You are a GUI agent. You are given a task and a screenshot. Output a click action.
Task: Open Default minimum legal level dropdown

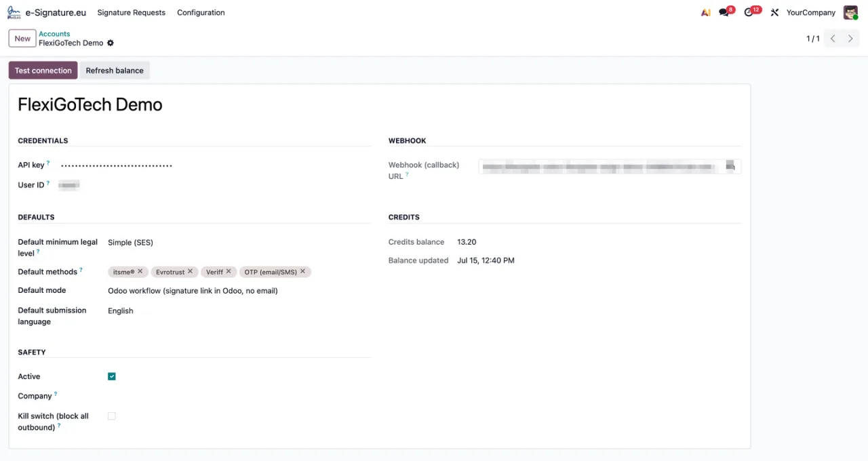coord(239,242)
